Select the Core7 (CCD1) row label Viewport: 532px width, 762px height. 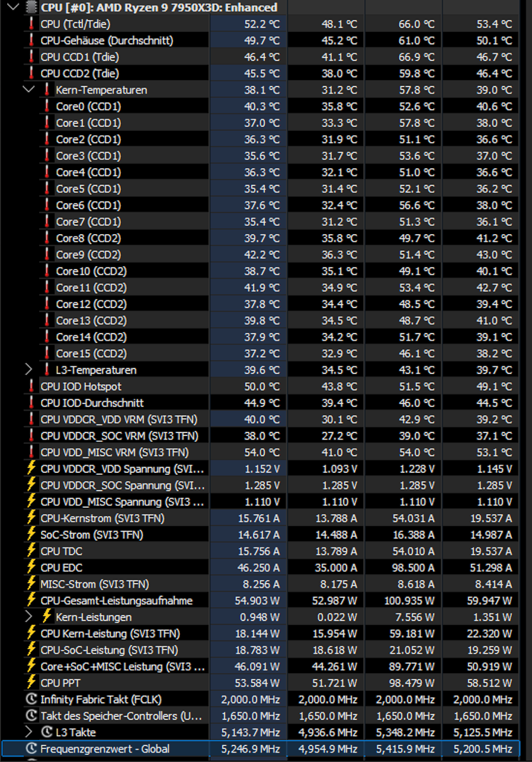[88, 222]
